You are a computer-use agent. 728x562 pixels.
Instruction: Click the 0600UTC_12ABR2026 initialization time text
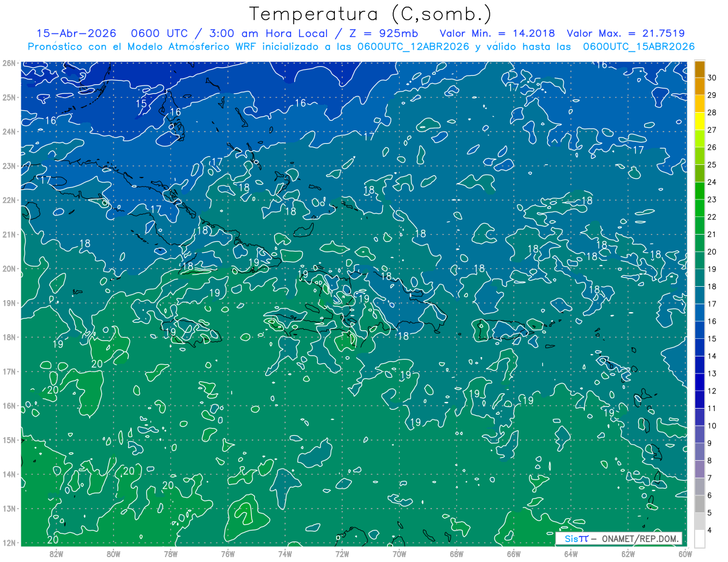(413, 47)
